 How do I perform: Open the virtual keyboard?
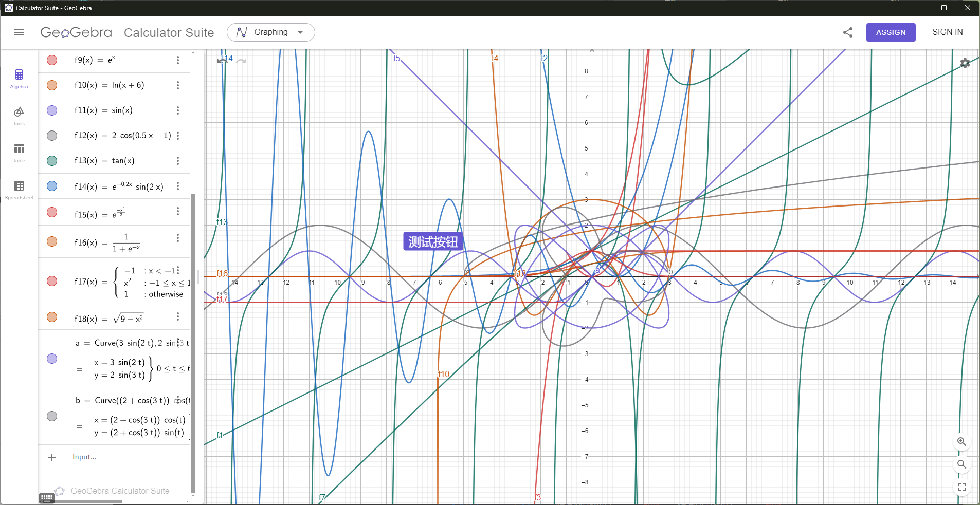click(47, 498)
